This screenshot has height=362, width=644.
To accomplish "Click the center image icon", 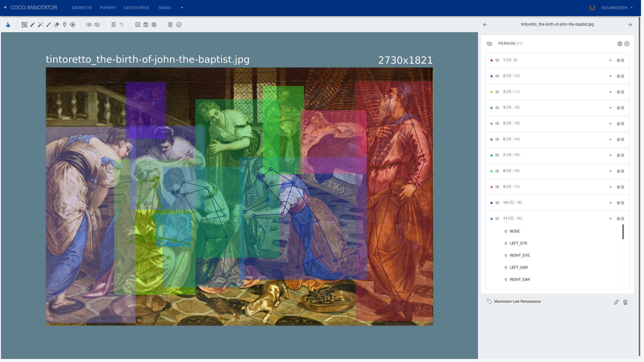I will coord(113,25).
